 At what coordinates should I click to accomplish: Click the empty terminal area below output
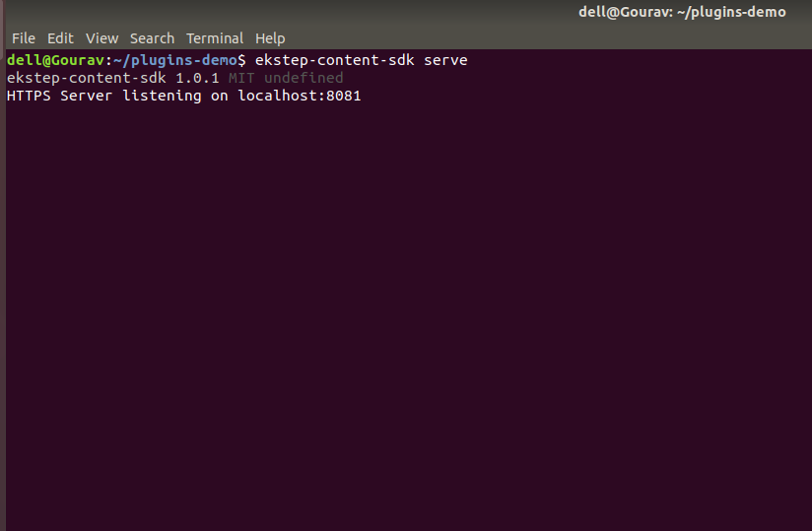pyautogui.click(x=404, y=315)
